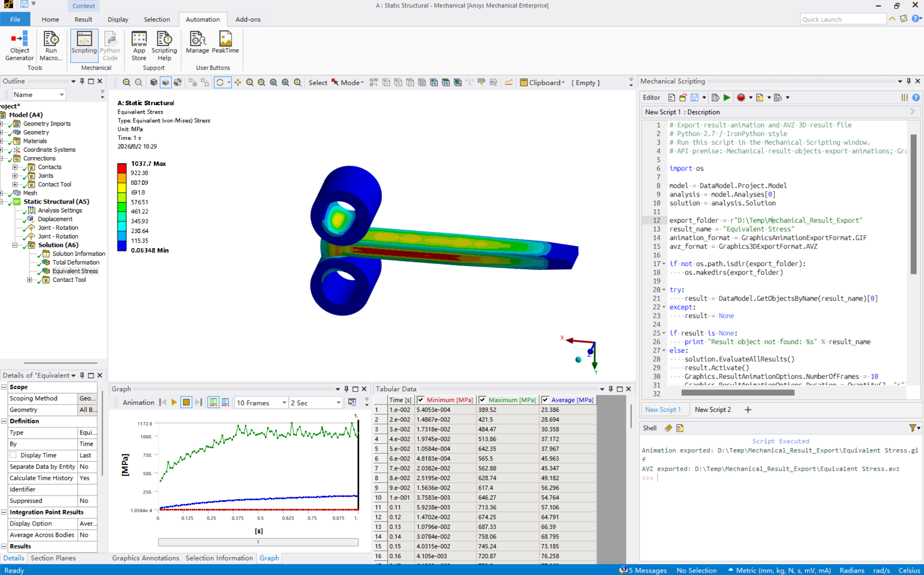The height and width of the screenshot is (575, 924).
Task: Open the File menu
Action: coord(15,20)
